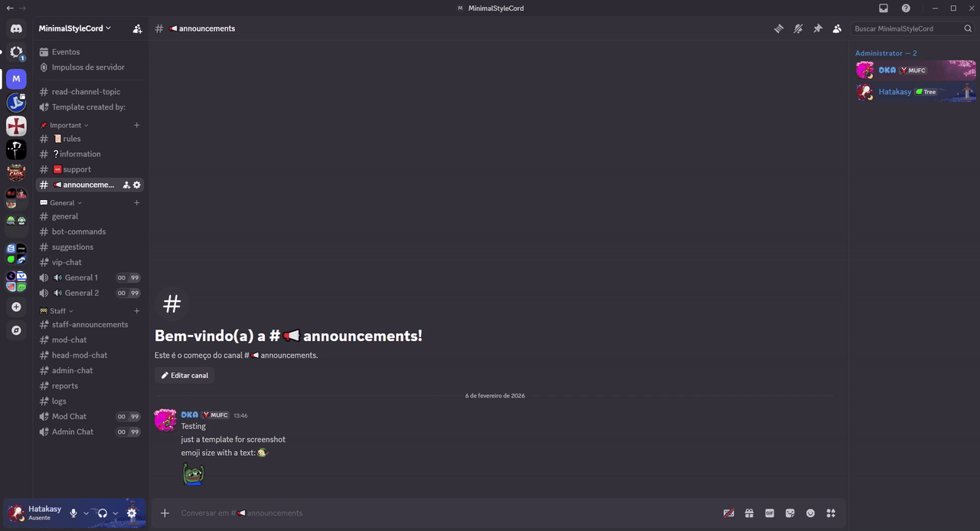Open user settings gear icon

(132, 513)
